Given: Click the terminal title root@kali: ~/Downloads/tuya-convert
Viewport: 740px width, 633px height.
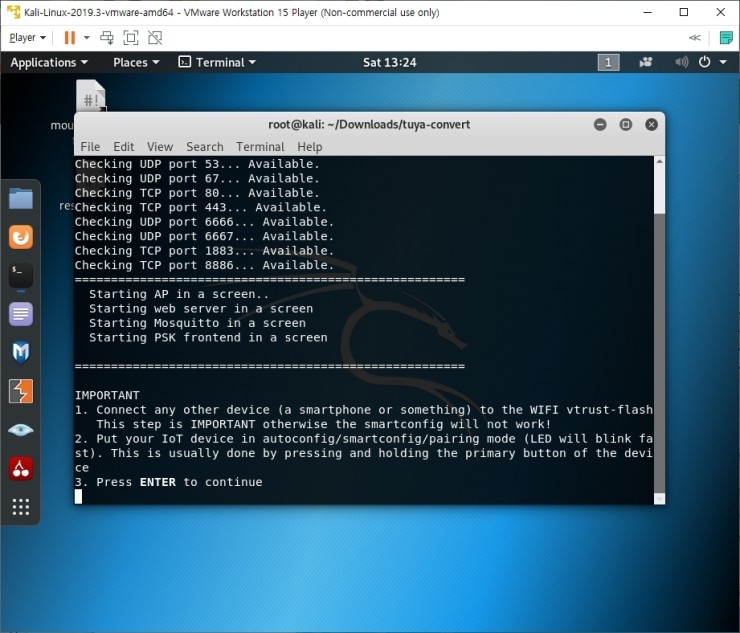Looking at the screenshot, I should (x=369, y=125).
